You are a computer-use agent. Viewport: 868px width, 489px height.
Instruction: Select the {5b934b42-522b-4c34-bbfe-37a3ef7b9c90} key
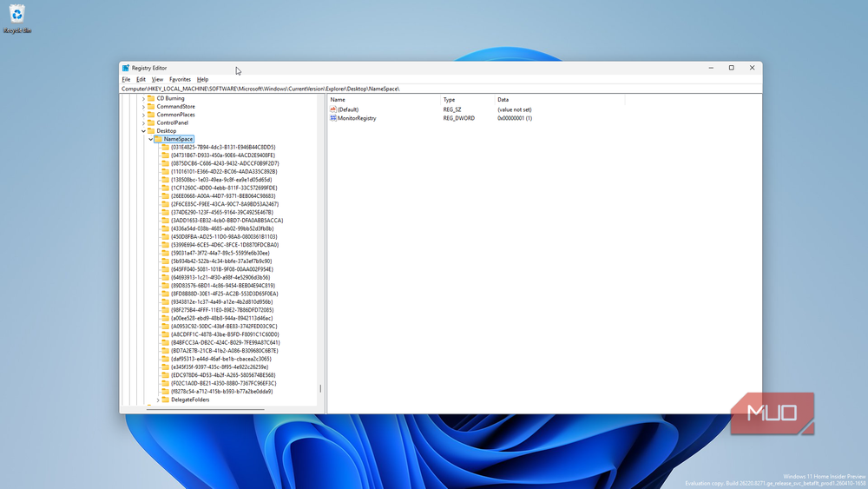point(221,261)
